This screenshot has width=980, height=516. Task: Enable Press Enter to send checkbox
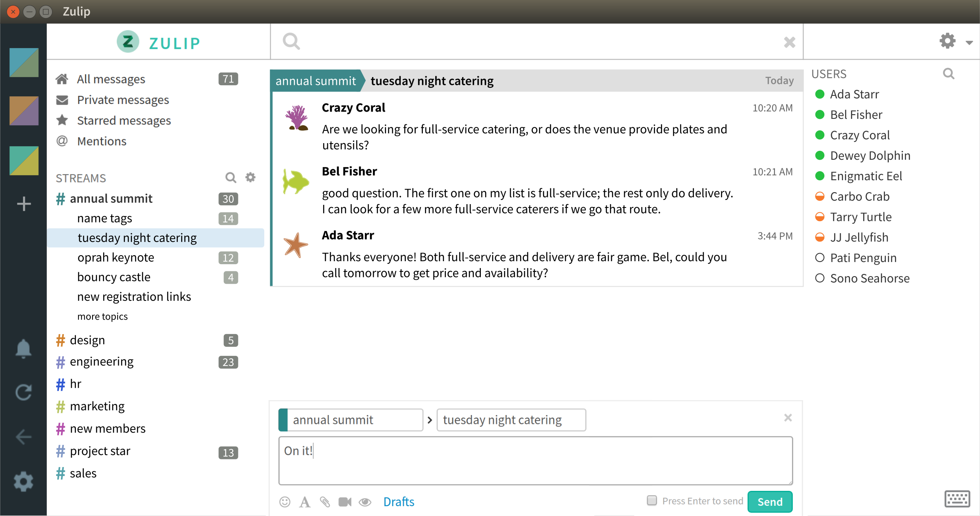click(652, 500)
